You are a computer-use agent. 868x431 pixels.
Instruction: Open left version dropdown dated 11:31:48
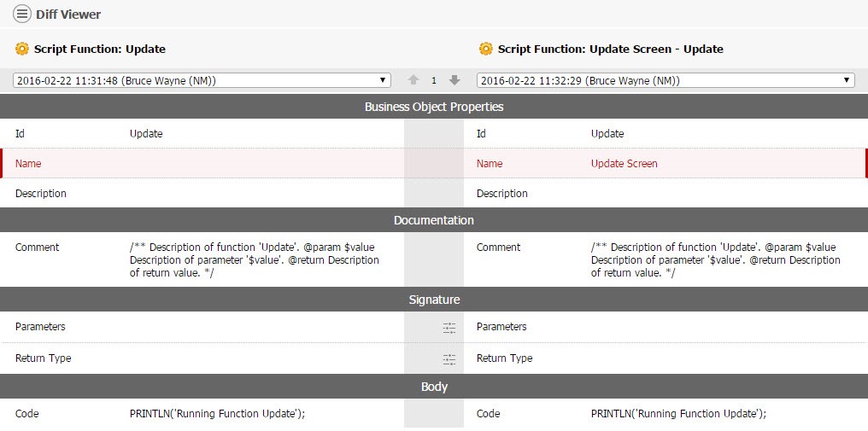202,80
